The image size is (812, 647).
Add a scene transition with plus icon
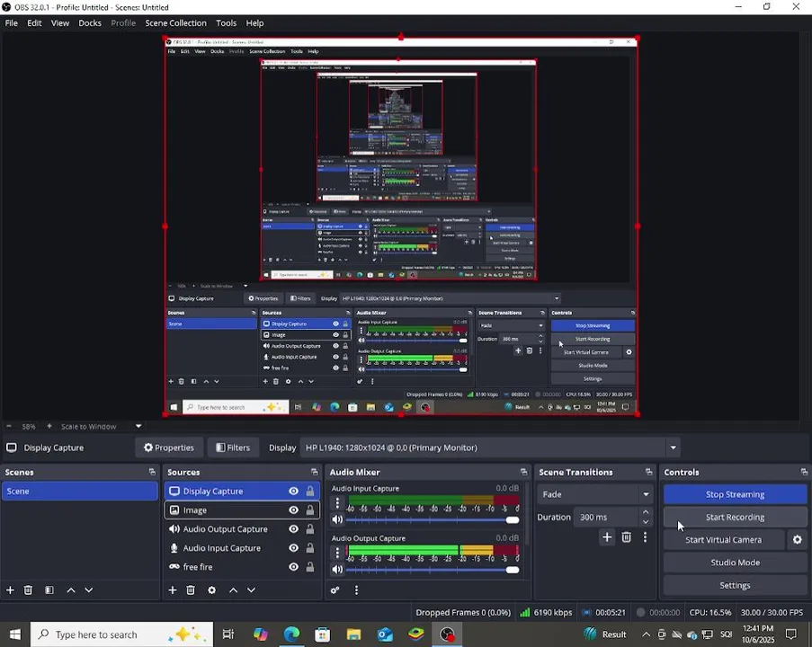click(x=607, y=537)
